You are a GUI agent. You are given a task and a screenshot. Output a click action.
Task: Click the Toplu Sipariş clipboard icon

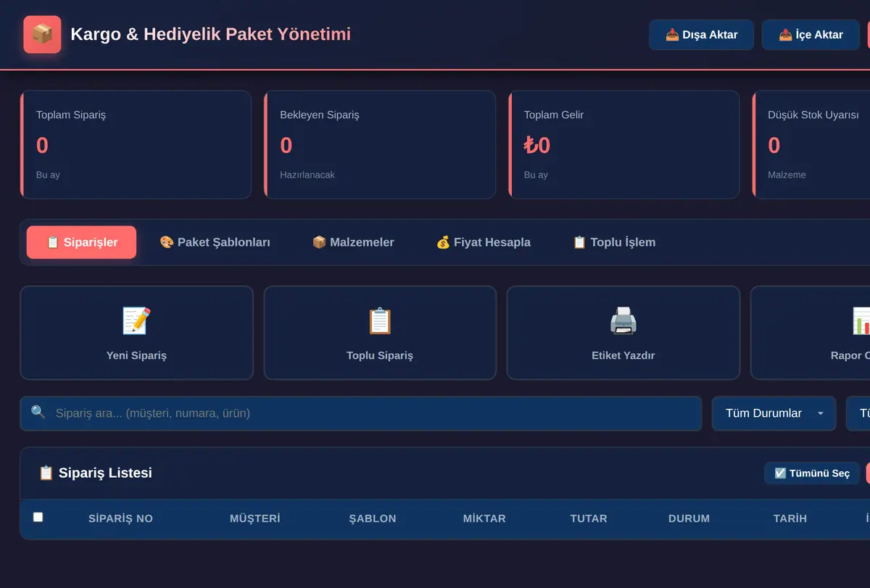380,320
